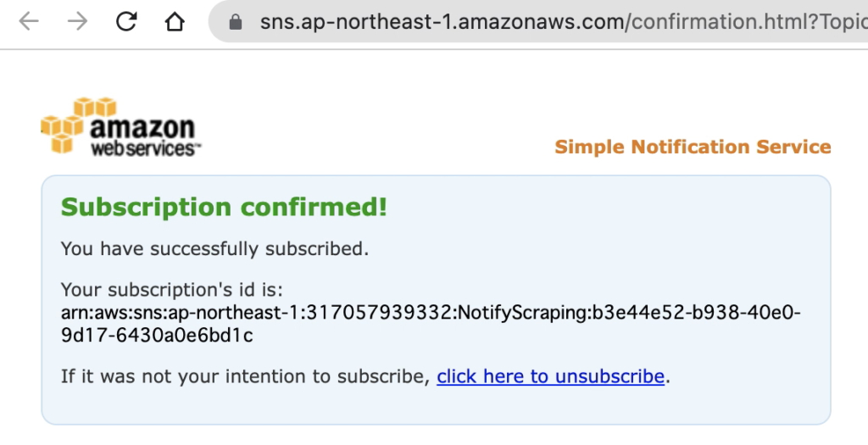
Task: Click 'ap-northeast-1' region text in the ARN
Action: tap(232, 313)
